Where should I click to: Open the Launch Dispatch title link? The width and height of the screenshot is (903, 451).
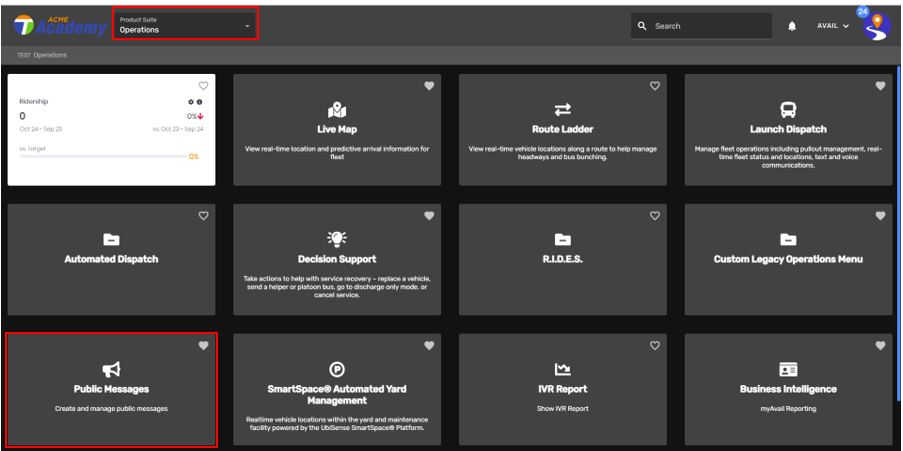point(788,130)
